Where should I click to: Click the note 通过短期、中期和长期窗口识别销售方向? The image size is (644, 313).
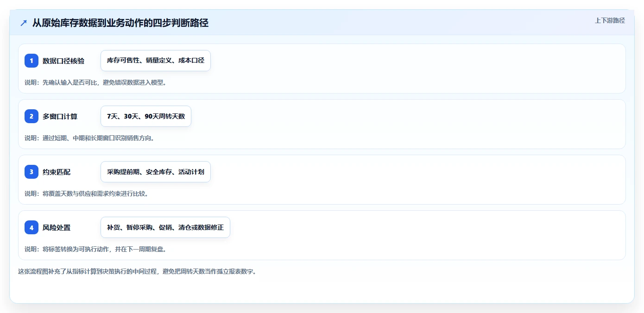point(89,138)
